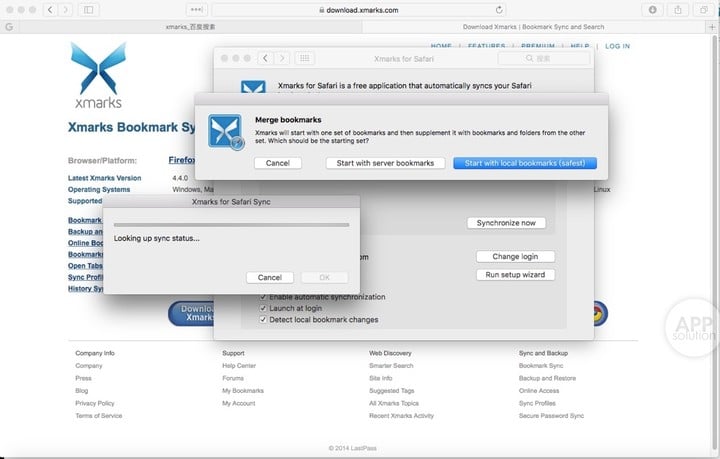The image size is (720, 459).
Task: Open Online Access footer link
Action: click(539, 391)
